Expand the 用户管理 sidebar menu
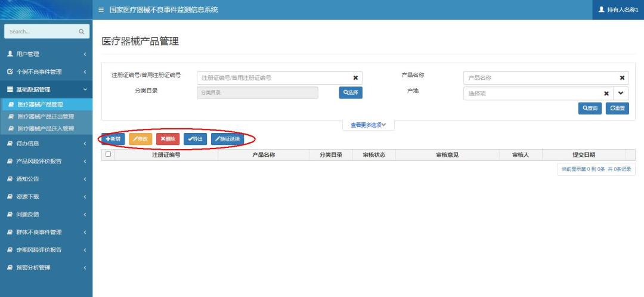644x297 pixels. pyautogui.click(x=47, y=54)
